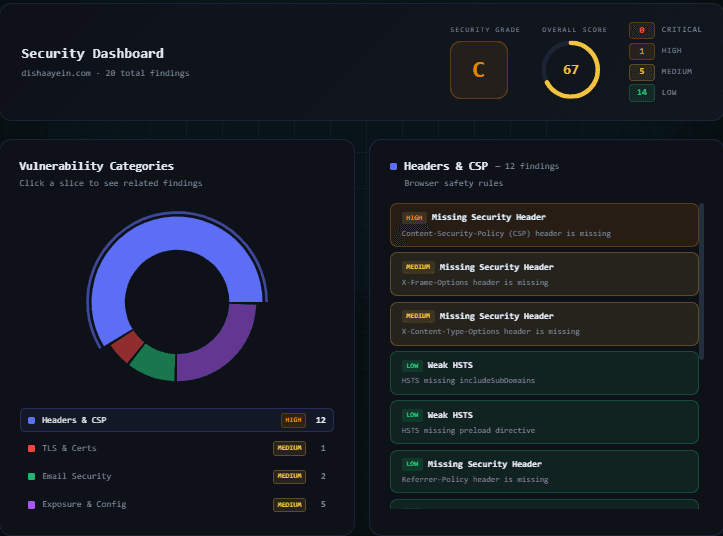Click the findings list vertical scrollbar
Image resolution: width=723 pixels, height=536 pixels.
click(701, 280)
